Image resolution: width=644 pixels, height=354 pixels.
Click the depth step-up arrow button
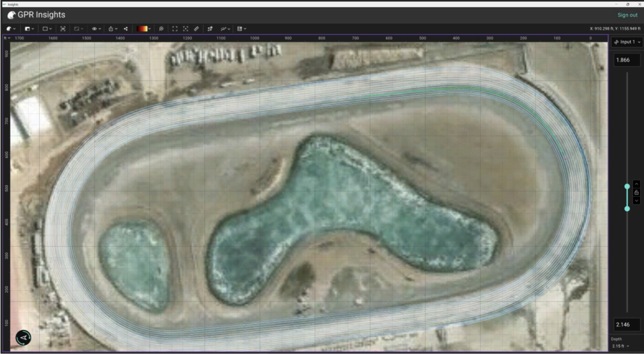tap(636, 184)
